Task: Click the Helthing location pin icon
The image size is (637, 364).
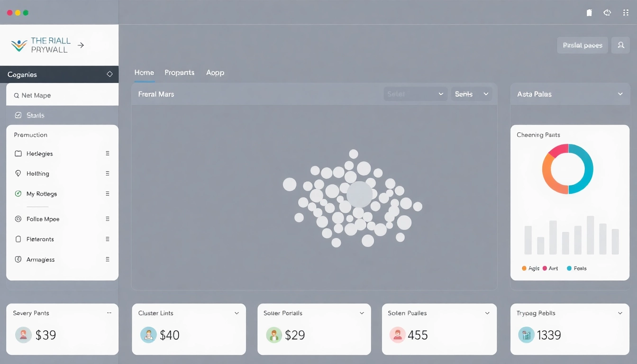Action: (x=18, y=173)
